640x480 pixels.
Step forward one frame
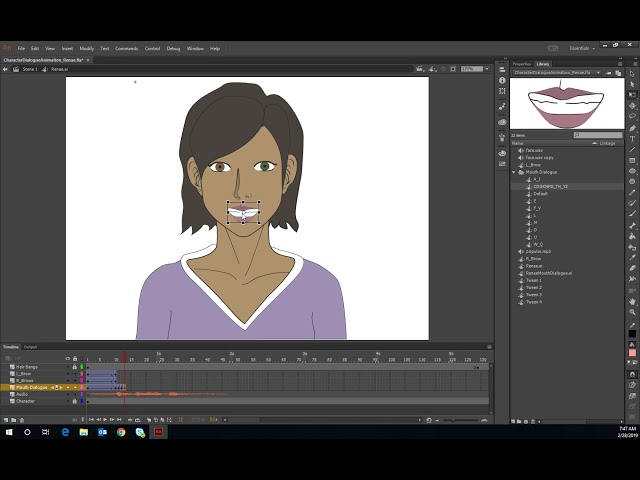click(112, 420)
